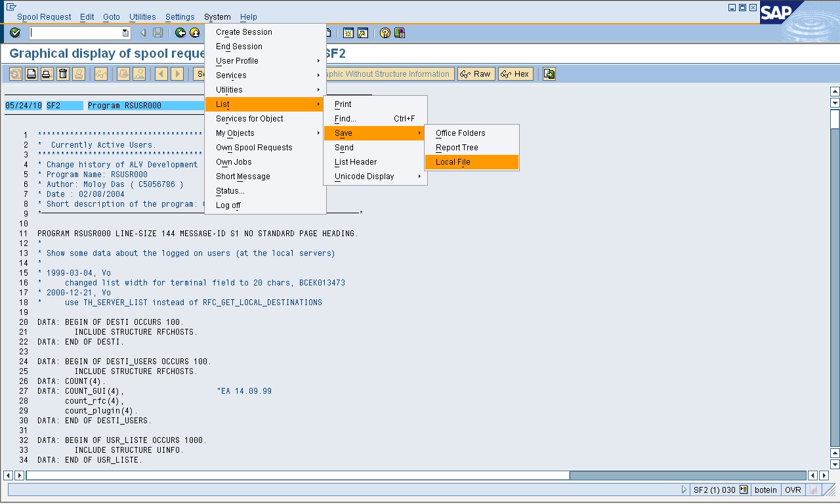
Task: Open the Edit menu
Action: [x=87, y=17]
